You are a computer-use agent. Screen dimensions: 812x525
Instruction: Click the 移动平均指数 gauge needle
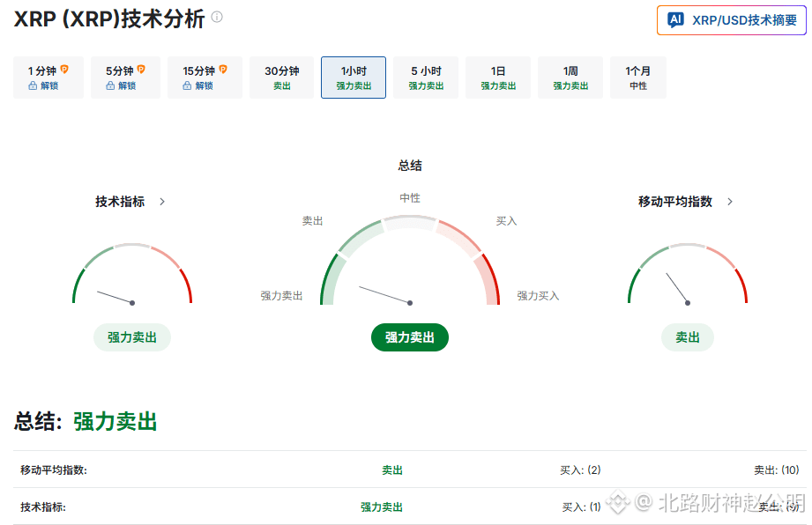pyautogui.click(x=677, y=289)
